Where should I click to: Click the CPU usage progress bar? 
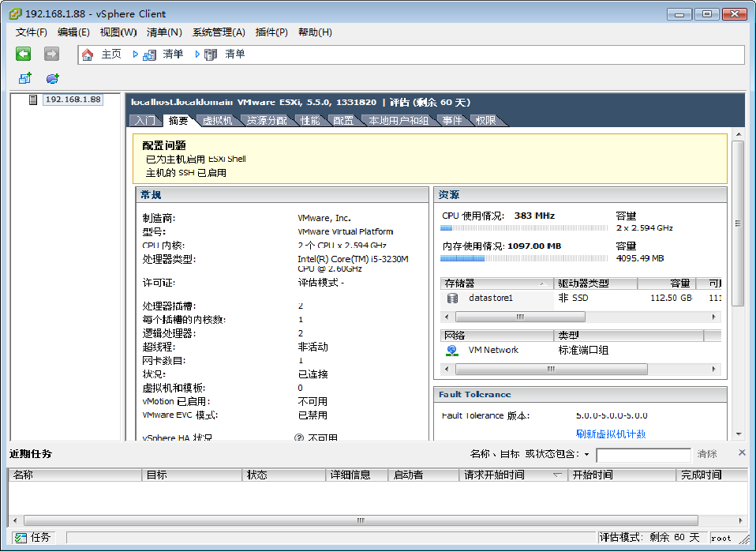(524, 227)
